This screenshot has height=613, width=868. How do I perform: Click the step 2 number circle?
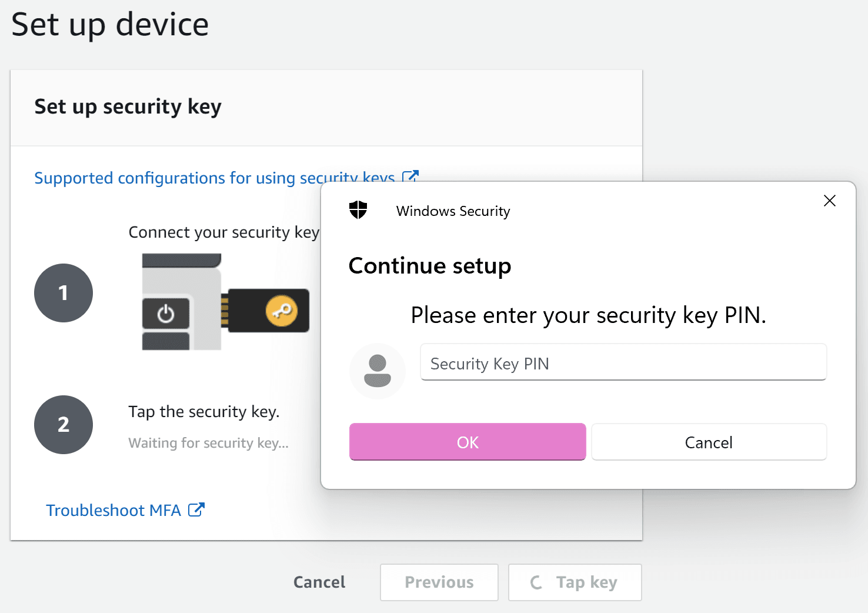(64, 425)
